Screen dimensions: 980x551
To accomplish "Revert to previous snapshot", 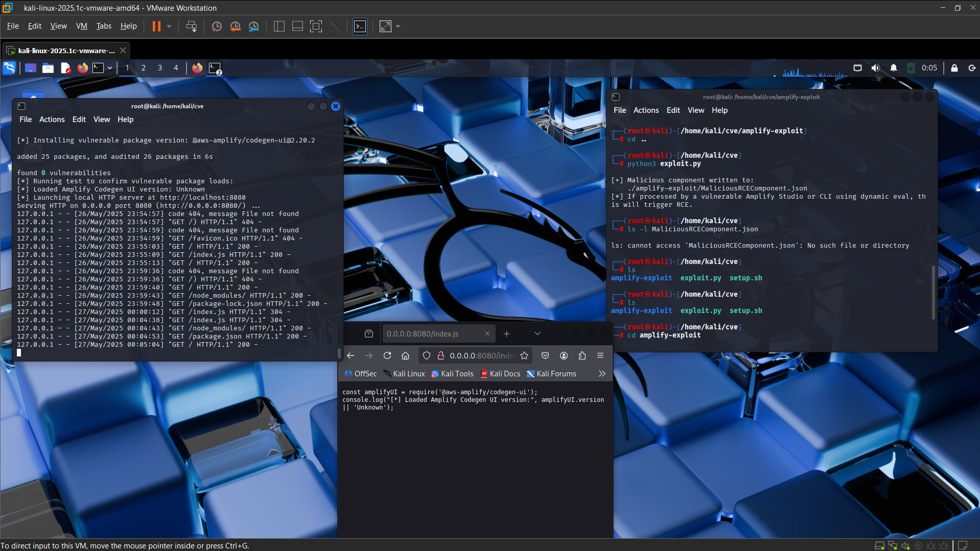I will pyautogui.click(x=235, y=26).
